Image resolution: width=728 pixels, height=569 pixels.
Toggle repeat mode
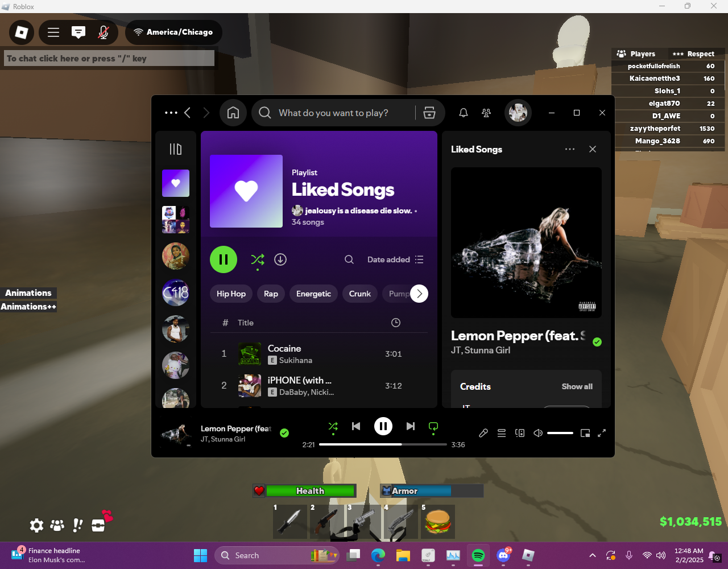[433, 426]
